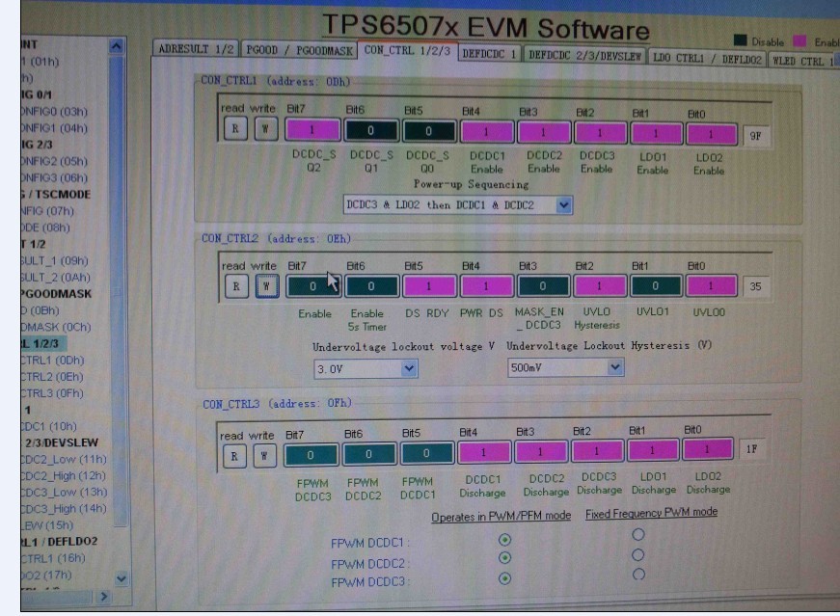Toggle FPWM DCDC3 bit in CON_CTRL3
The image size is (840, 616).
tap(311, 455)
